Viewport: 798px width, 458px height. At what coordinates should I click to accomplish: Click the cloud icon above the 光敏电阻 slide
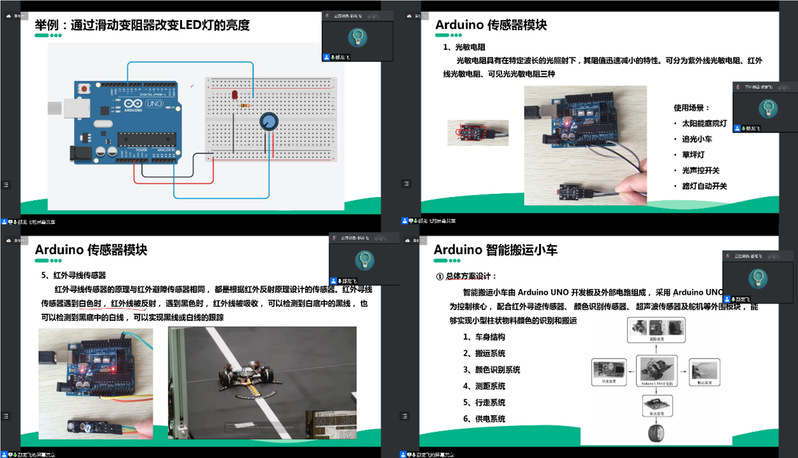coord(409,16)
